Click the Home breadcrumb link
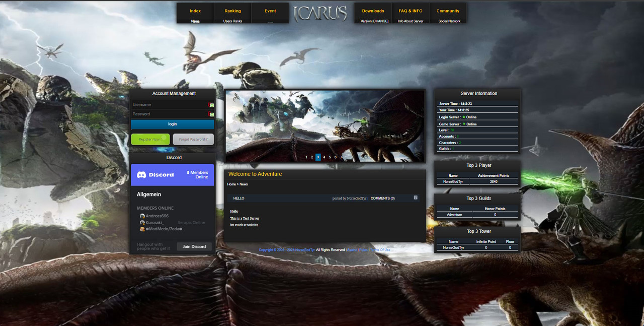The image size is (644, 326). [231, 184]
